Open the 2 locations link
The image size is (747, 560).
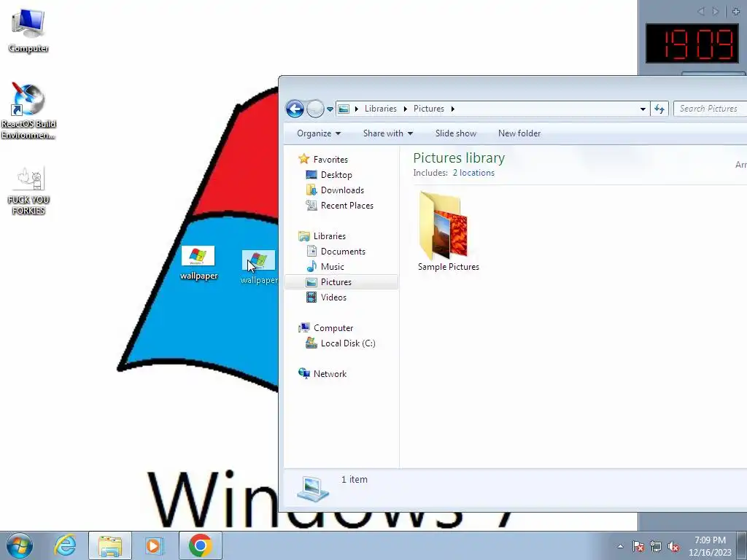473,173
